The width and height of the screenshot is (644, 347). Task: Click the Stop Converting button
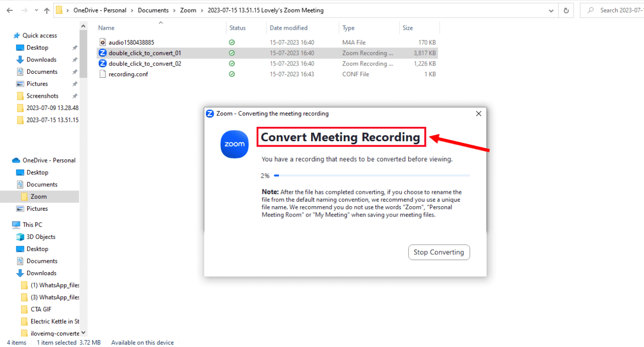click(x=438, y=252)
